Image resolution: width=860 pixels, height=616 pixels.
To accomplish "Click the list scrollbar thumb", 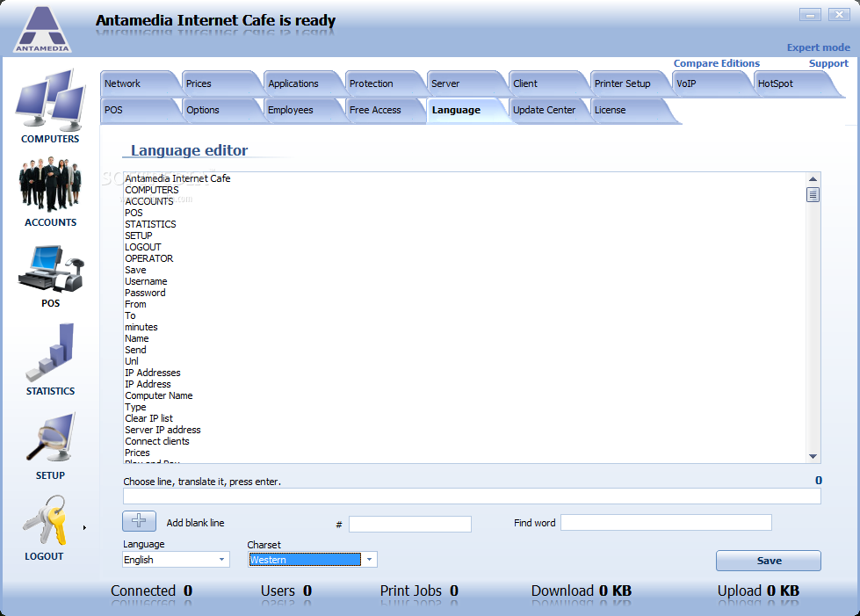I will [813, 195].
